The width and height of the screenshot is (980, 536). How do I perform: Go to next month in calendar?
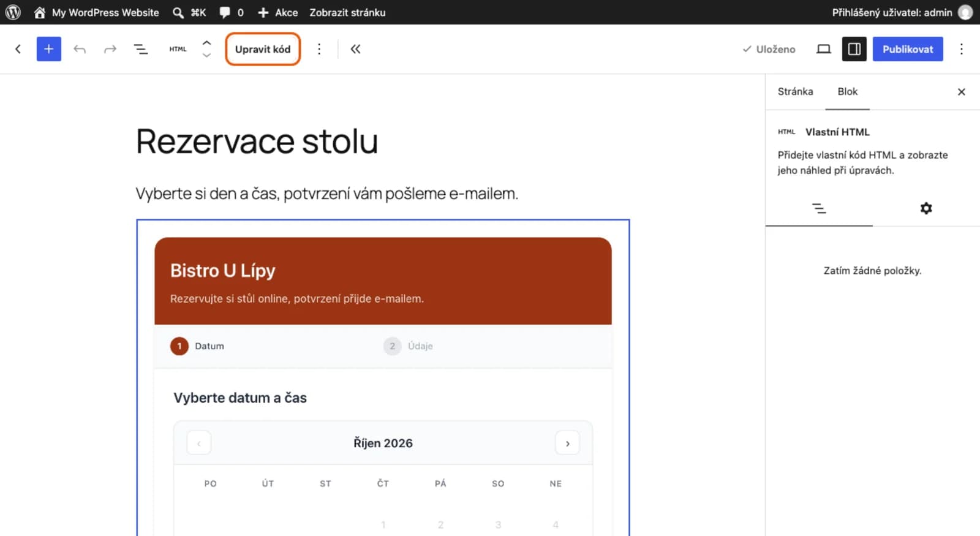pyautogui.click(x=567, y=443)
